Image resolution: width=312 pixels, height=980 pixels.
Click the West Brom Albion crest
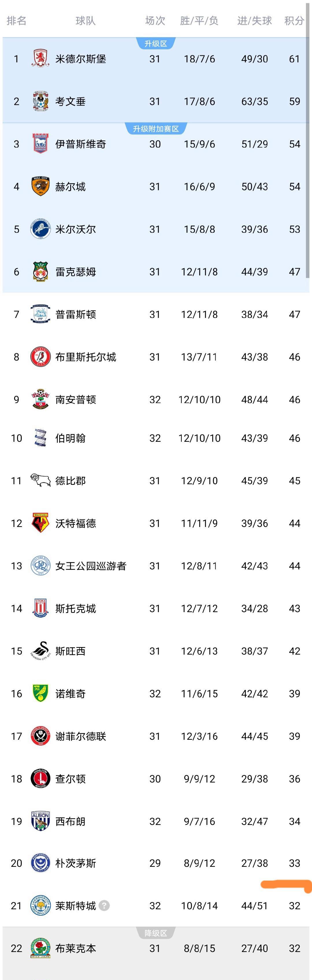pos(40,821)
